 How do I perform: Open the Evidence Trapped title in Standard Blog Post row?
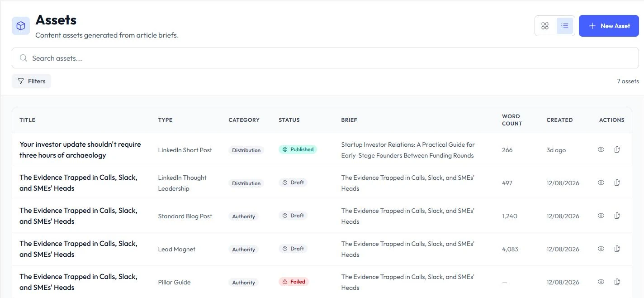(78, 216)
